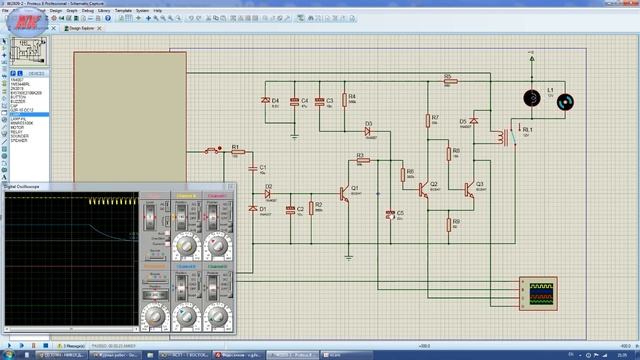640x360 pixels.
Task: Pause the simulation
Action: pos(33,346)
